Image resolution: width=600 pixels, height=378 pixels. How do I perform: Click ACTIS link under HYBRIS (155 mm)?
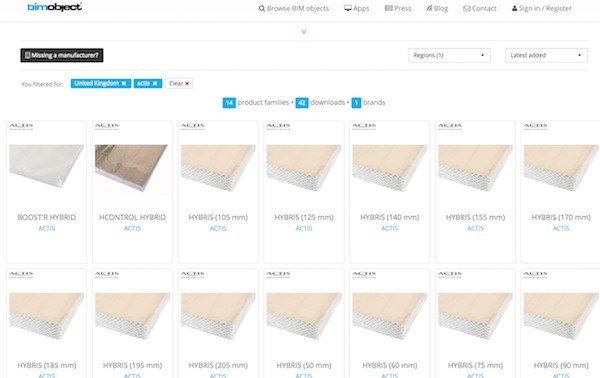pos(475,228)
